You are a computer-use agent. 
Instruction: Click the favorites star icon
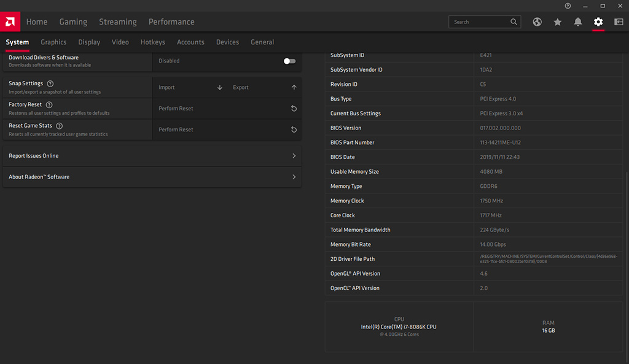558,22
